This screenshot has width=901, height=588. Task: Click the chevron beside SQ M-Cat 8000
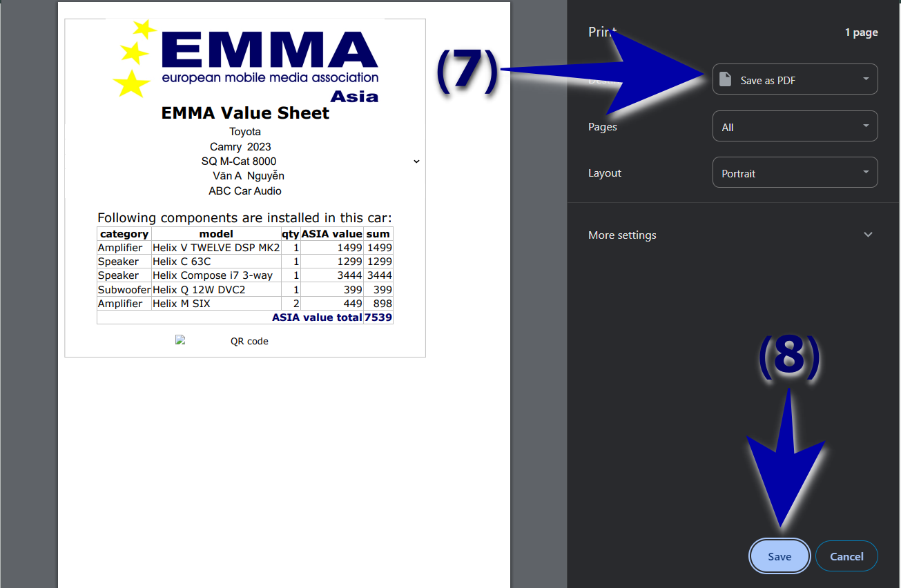point(416,161)
